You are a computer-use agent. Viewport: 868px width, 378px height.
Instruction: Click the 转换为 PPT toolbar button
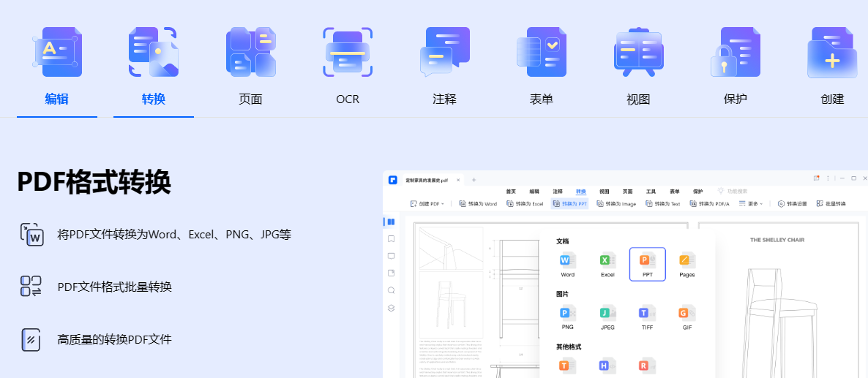tap(569, 204)
